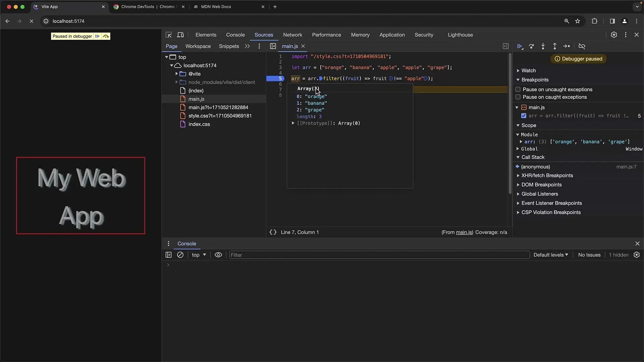Expand DOM Breakpoints section
This screenshot has height=362, width=644.
541,185
